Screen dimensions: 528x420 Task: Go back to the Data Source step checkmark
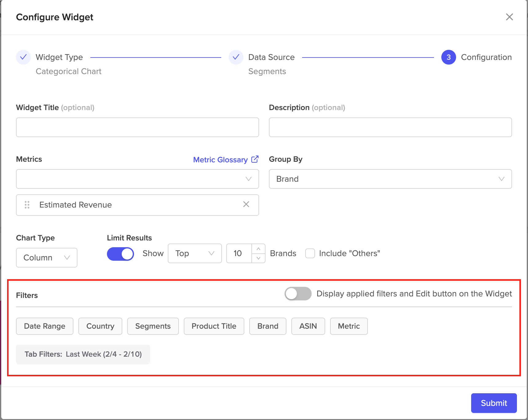(x=236, y=57)
